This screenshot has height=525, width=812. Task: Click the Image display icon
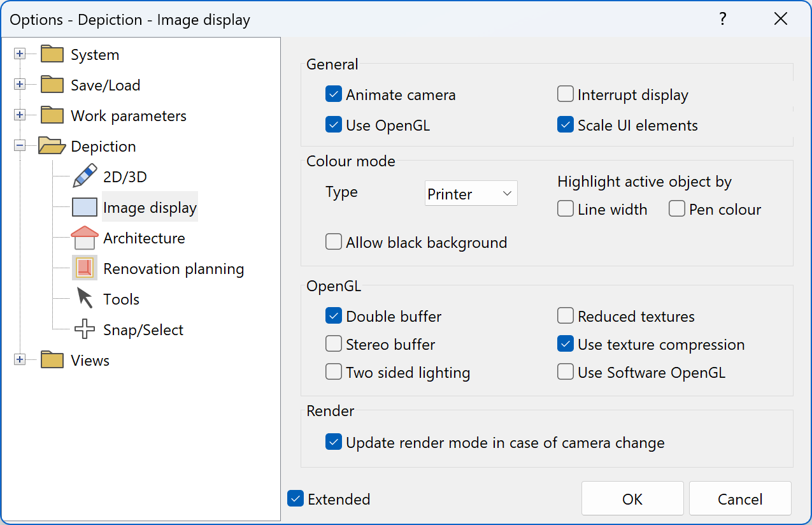pos(84,206)
